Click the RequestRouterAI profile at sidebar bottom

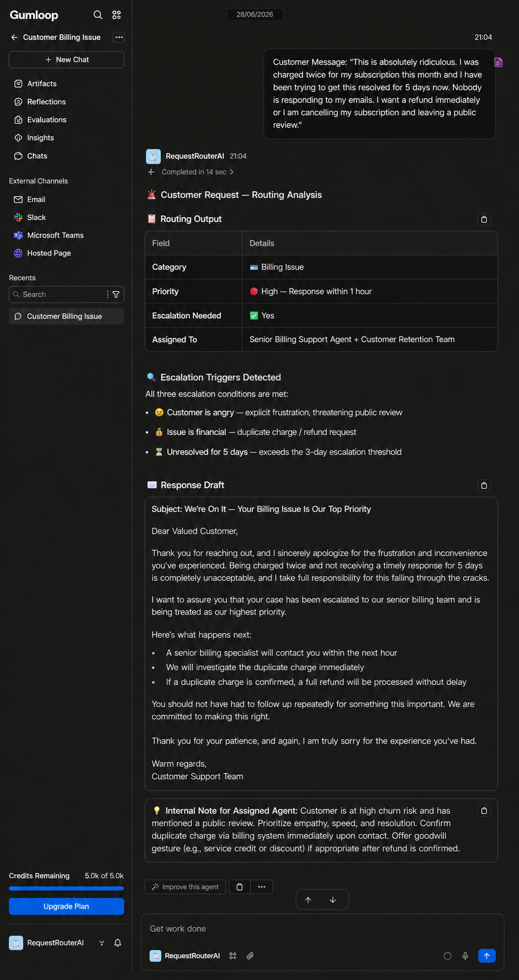pyautogui.click(x=47, y=943)
